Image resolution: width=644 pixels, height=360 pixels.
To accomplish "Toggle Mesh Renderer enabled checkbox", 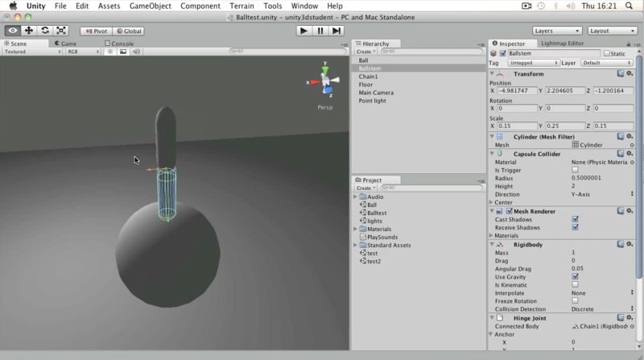I will point(510,211).
